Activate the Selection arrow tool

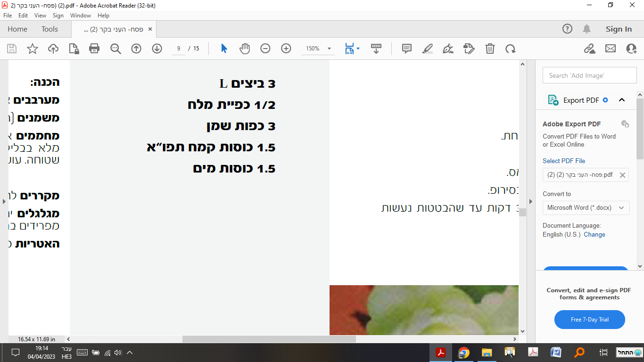[224, 49]
